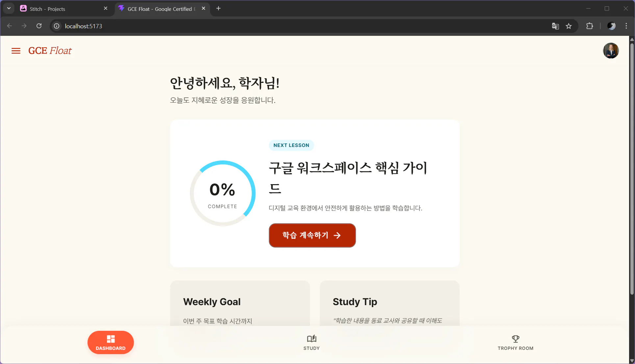The image size is (635, 364).
Task: Click the scrollbar down arrow
Action: click(632, 361)
